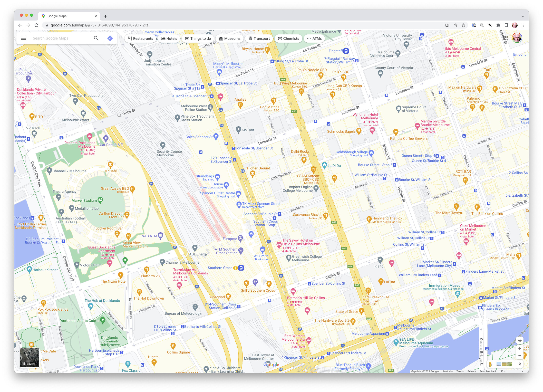This screenshot has width=543, height=392.
Task: Click the Rialto map marker
Action: [x=380, y=260]
